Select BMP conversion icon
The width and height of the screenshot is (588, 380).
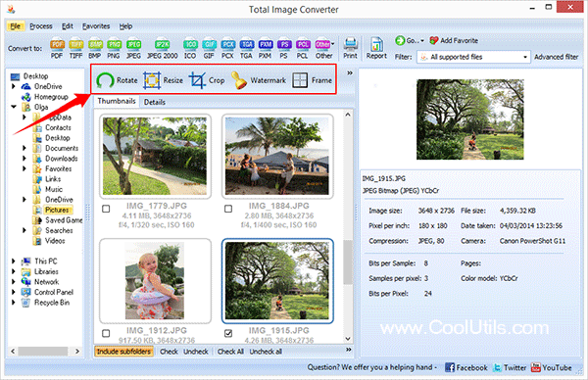95,49
